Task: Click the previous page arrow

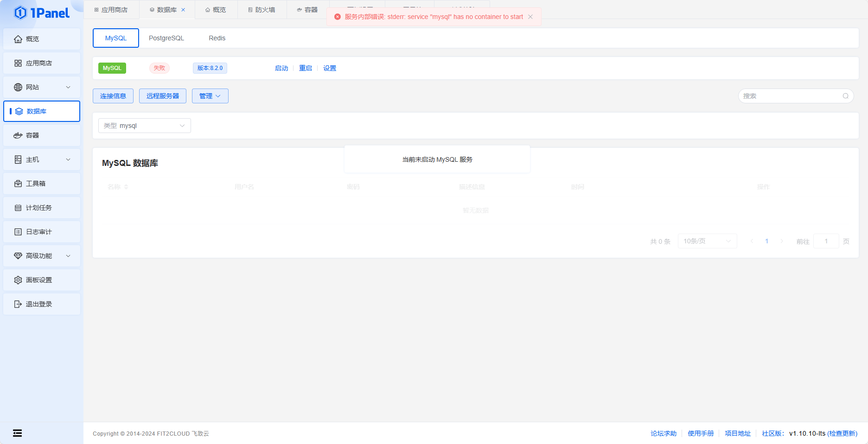Action: coord(752,241)
